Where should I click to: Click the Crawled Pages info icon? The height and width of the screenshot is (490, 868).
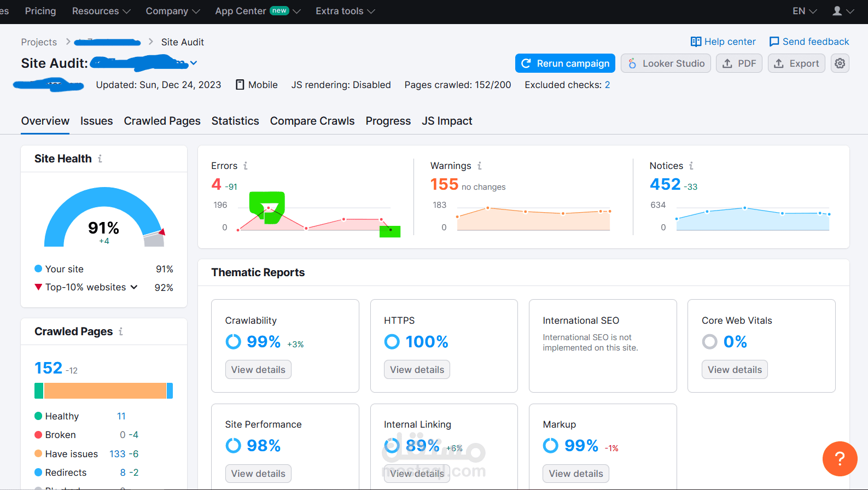pyautogui.click(x=121, y=331)
